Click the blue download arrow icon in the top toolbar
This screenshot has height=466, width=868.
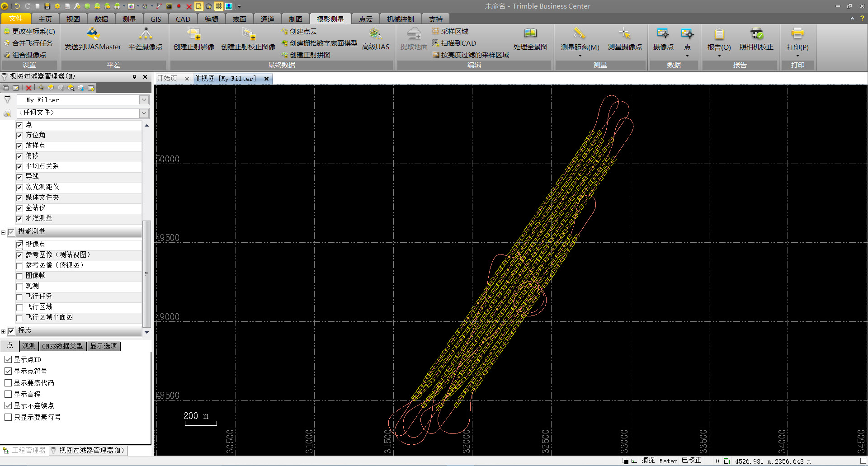tap(229, 6)
